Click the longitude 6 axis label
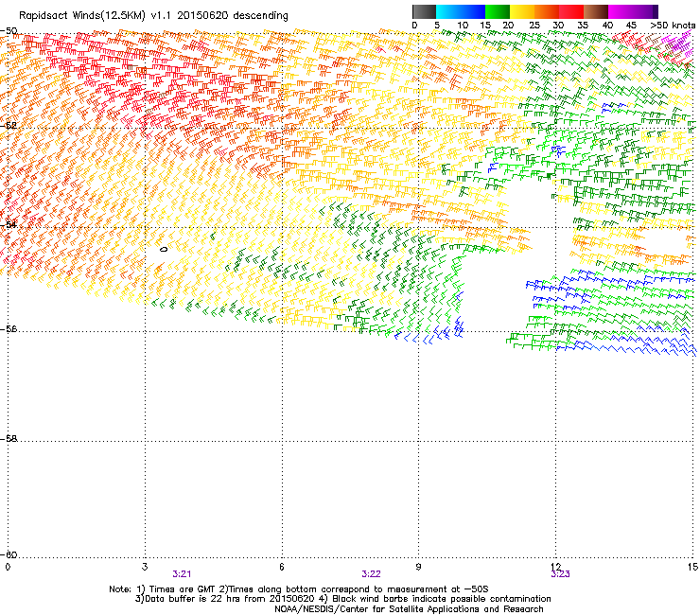Screen dimensions: 700x615 [282, 567]
